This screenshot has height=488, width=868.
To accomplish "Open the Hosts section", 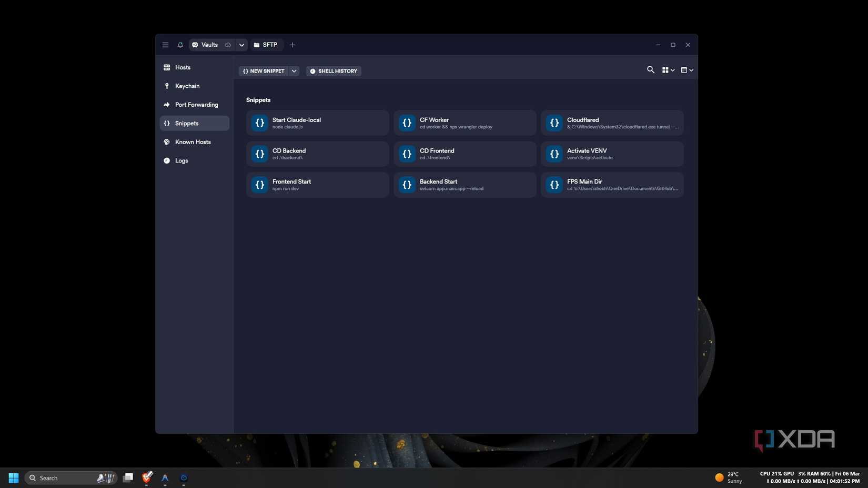I will click(x=182, y=67).
